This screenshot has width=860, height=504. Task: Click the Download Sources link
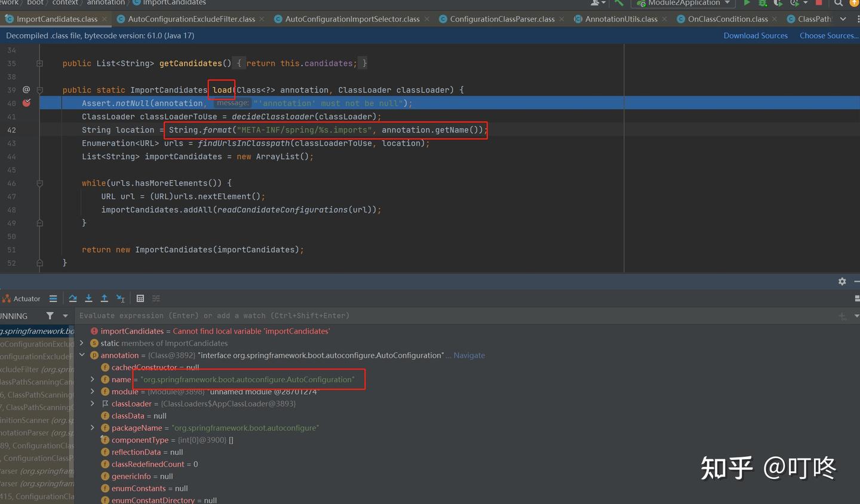755,36
